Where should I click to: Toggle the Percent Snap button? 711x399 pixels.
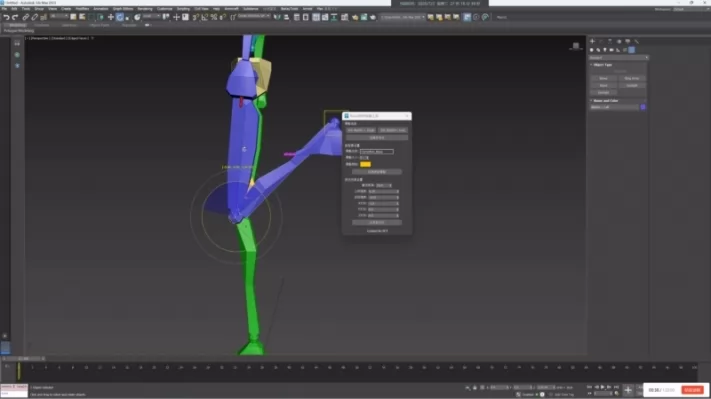coord(214,17)
